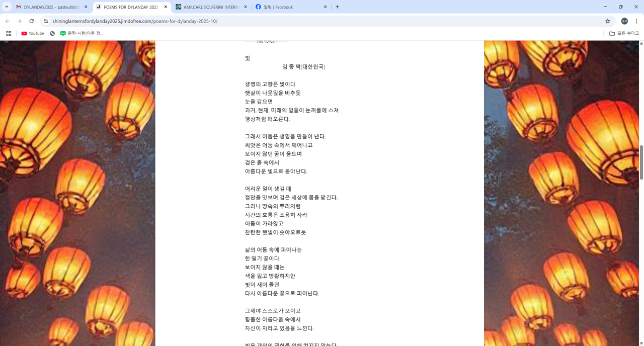
Task: Click line 그래서 어둠은 생명을 만들어 낸다.
Action: 285,137
